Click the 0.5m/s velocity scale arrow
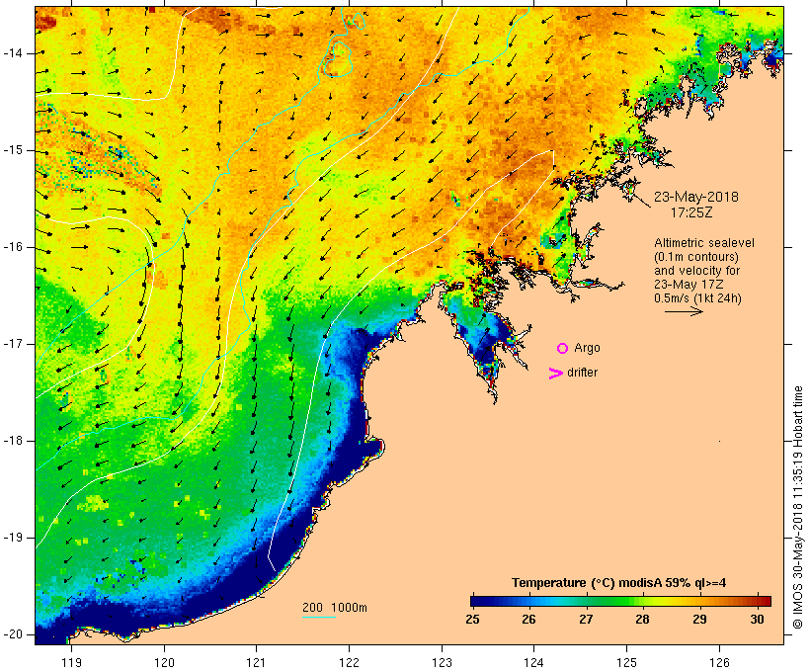 [x=684, y=311]
